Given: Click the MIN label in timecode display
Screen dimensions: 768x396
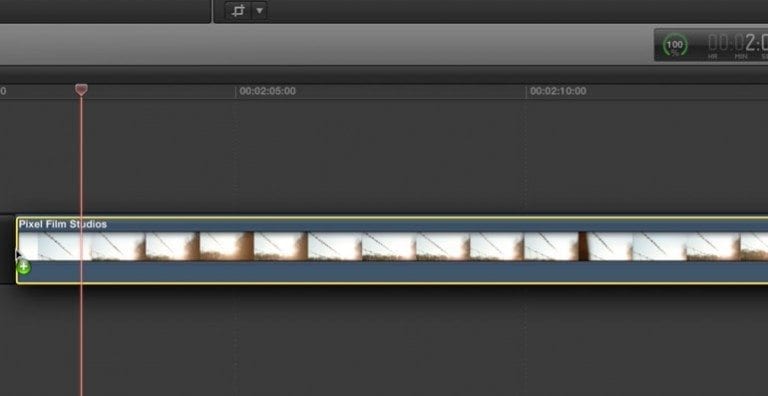Looking at the screenshot, I should coord(741,57).
